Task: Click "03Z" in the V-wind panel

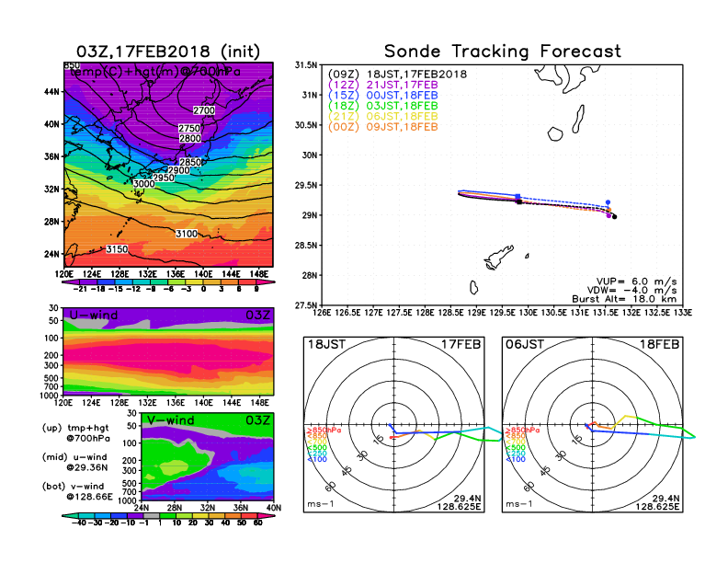Action: 257,420
